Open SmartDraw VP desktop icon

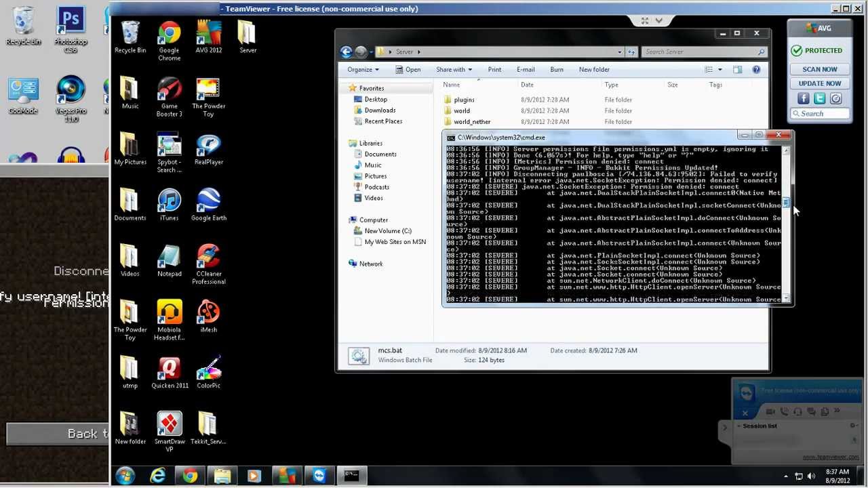click(169, 432)
